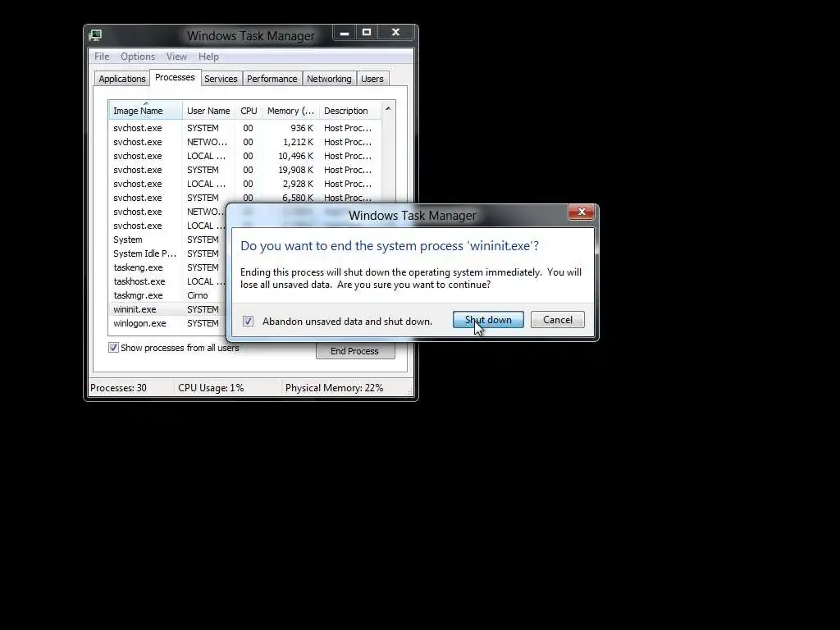The image size is (840, 630).
Task: Select svchost.exe using 1,212 K memory
Action: click(x=244, y=142)
